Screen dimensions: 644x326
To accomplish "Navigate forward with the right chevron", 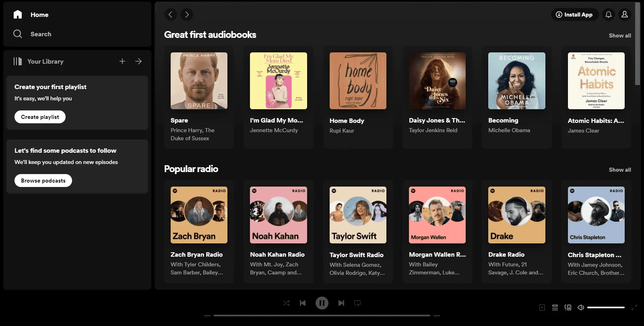I will click(x=187, y=15).
